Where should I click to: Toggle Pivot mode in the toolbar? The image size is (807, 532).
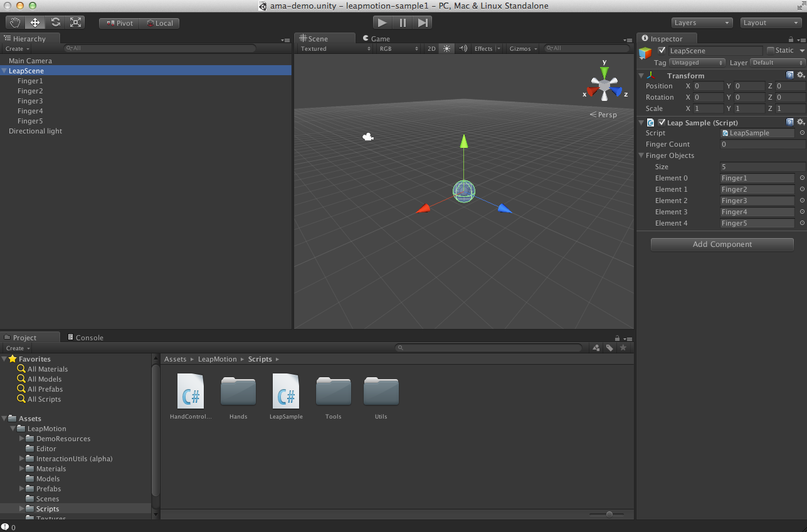coord(118,23)
